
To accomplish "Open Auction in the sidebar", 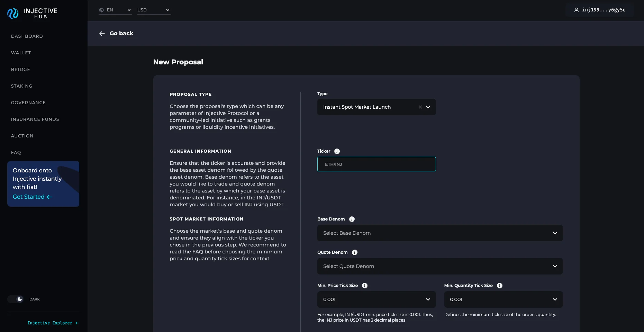I will coord(22,136).
